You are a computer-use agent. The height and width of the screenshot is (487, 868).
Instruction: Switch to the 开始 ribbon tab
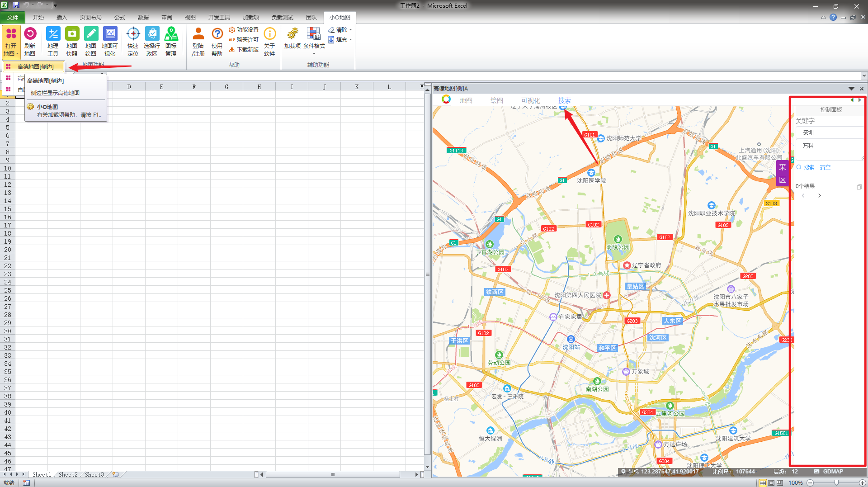click(x=38, y=18)
